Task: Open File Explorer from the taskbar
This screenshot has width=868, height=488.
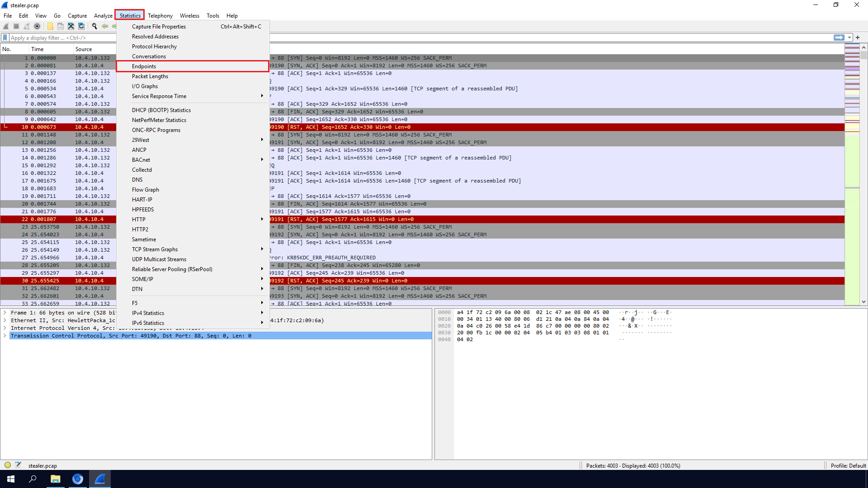Action: (x=55, y=479)
